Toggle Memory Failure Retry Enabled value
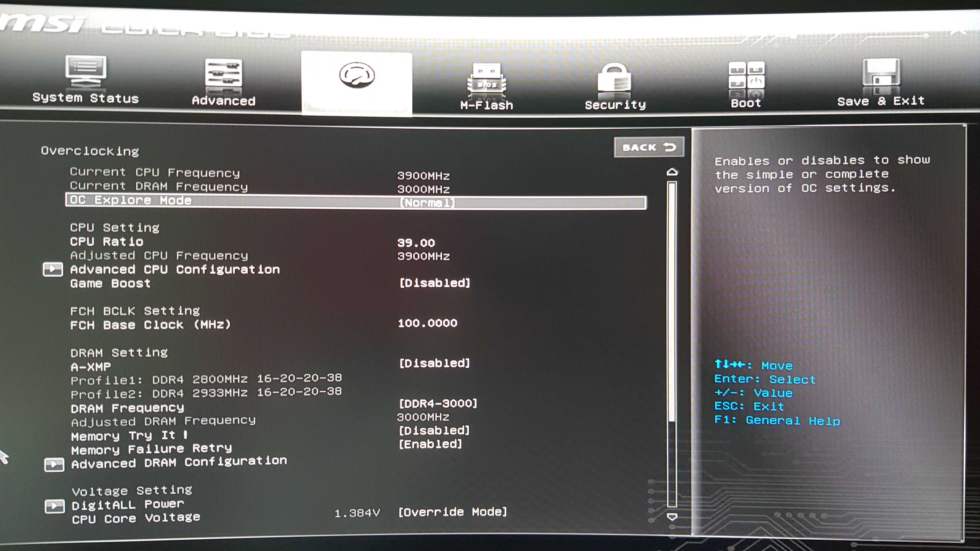 pyautogui.click(x=430, y=444)
